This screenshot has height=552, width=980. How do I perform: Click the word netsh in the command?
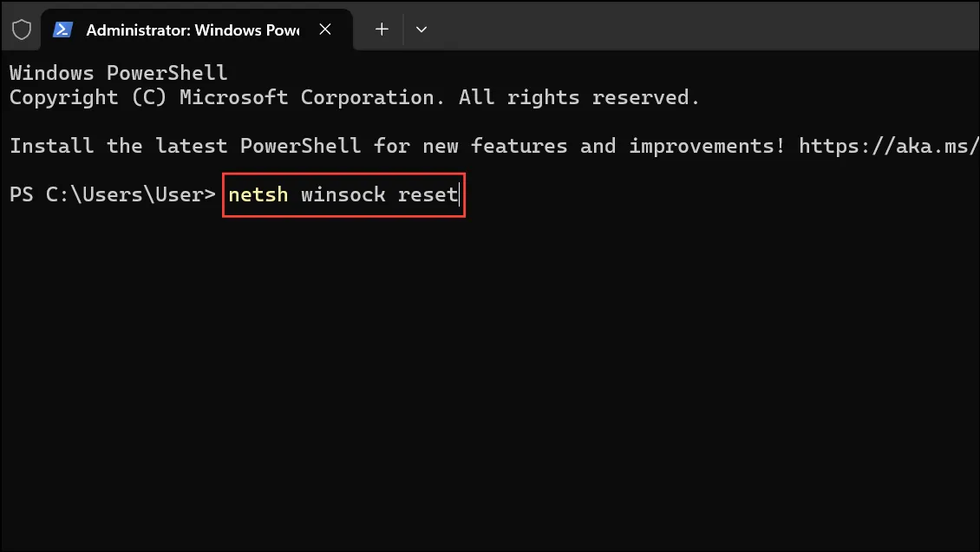click(258, 194)
